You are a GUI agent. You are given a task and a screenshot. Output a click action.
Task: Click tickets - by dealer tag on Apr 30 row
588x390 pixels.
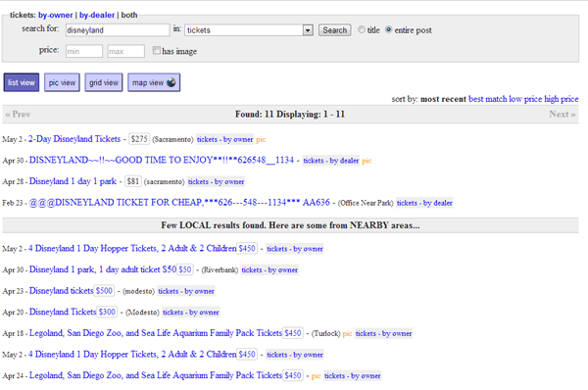coord(331,161)
